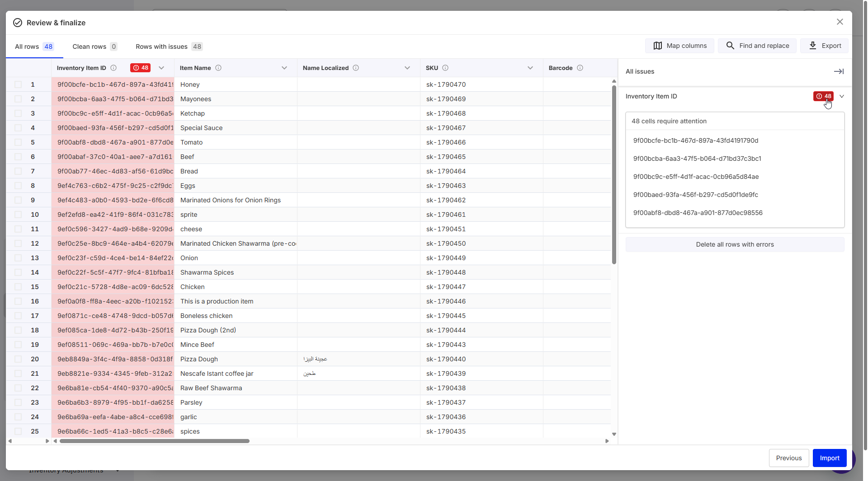Open Item Name column dropdown menu
This screenshot has height=481, width=868.
click(284, 68)
